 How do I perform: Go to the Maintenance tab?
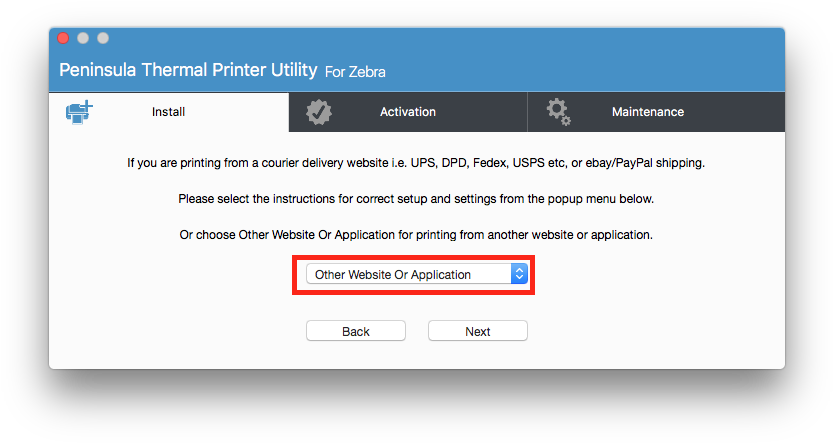(x=647, y=112)
